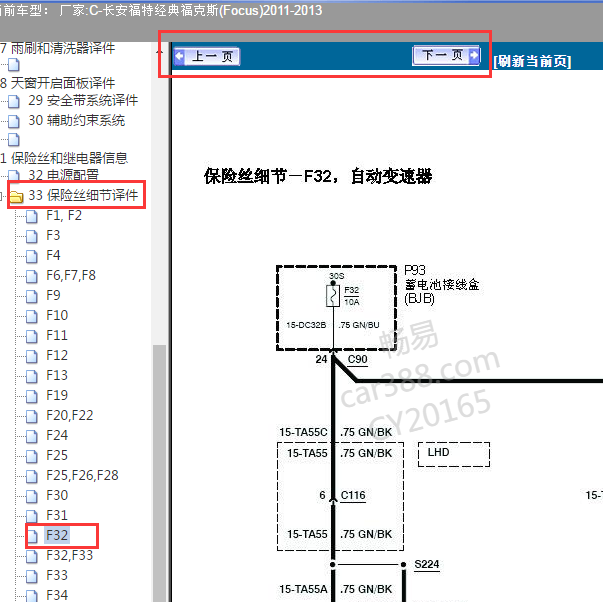Viewport: 603px width, 602px height.
Task: Click the F11 document icon
Action: (x=32, y=336)
